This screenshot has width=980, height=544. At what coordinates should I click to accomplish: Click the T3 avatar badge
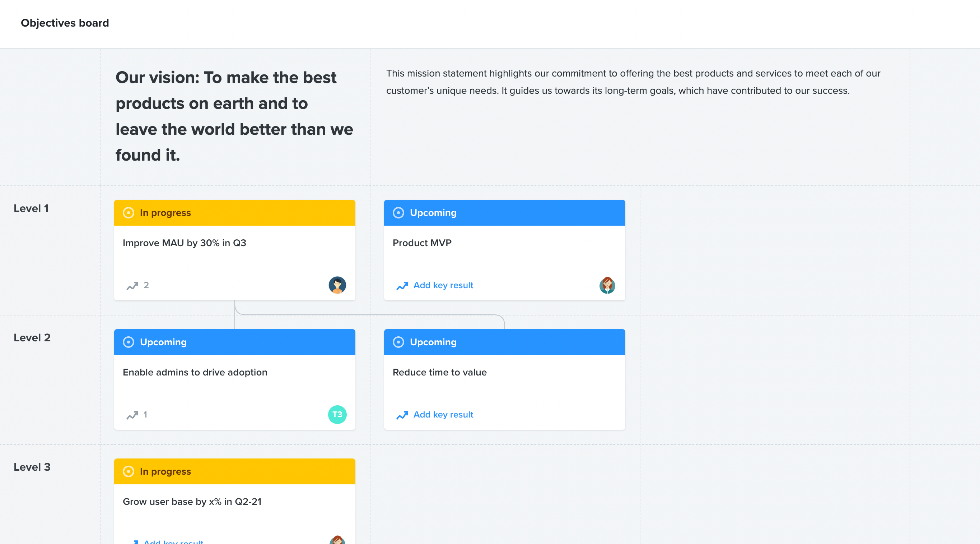coord(337,415)
